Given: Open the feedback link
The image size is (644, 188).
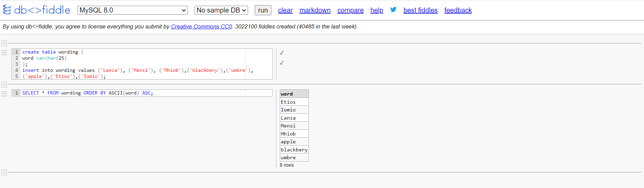Looking at the screenshot, I should [458, 10].
